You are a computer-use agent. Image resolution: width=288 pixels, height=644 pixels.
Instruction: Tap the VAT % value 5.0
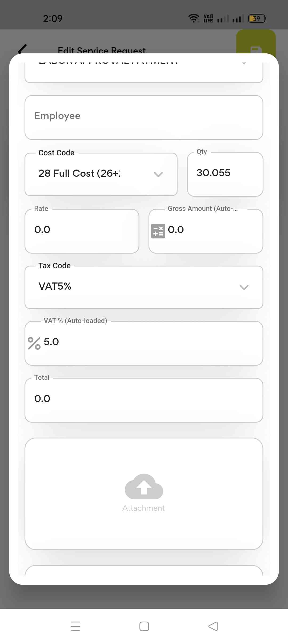click(51, 342)
